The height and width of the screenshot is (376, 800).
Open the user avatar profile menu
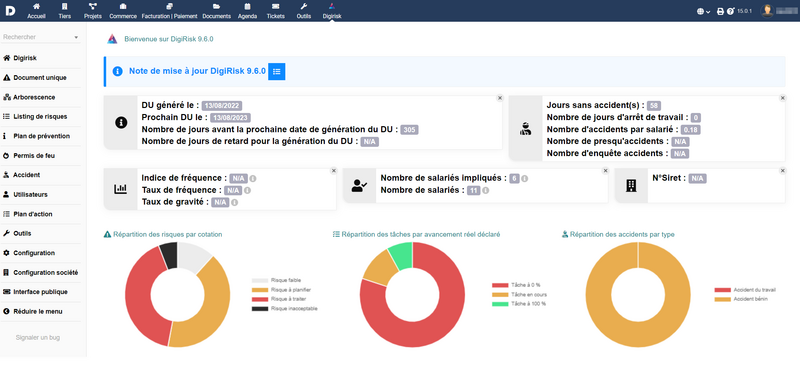click(767, 11)
